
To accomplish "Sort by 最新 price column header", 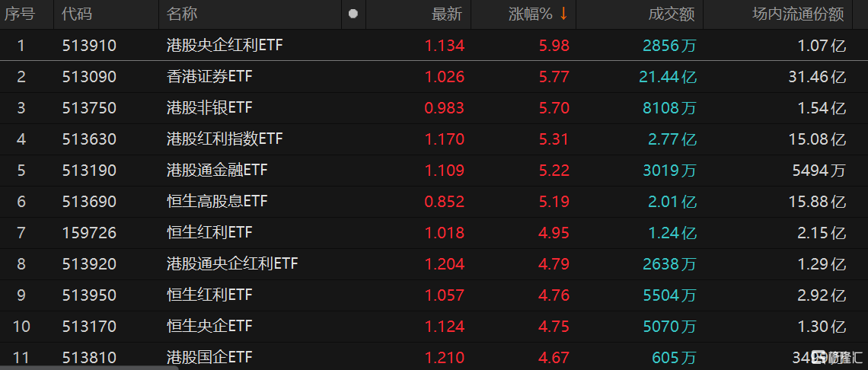I will (446, 14).
